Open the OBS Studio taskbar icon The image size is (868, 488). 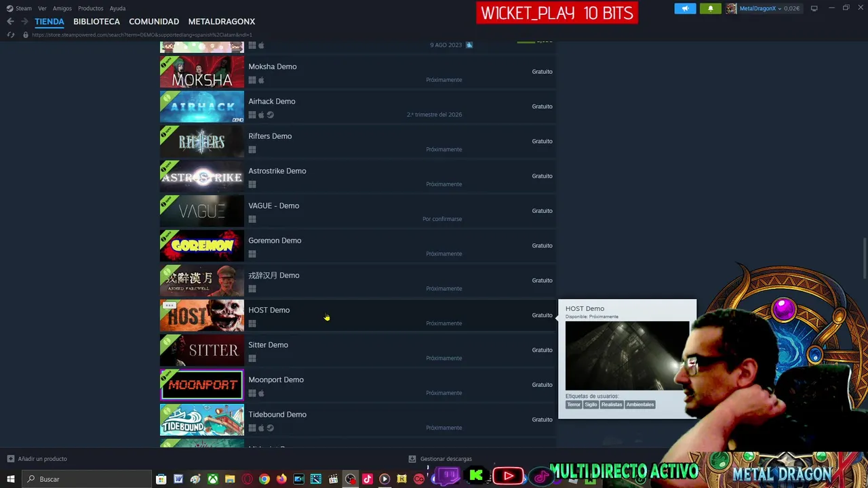[x=351, y=479]
